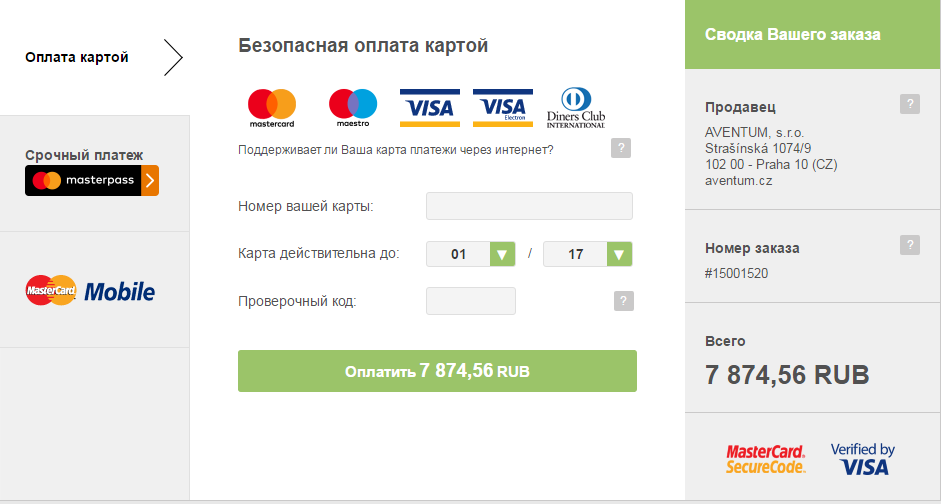The height and width of the screenshot is (504, 941).
Task: Focus the Проверочный код input field
Action: 470,301
